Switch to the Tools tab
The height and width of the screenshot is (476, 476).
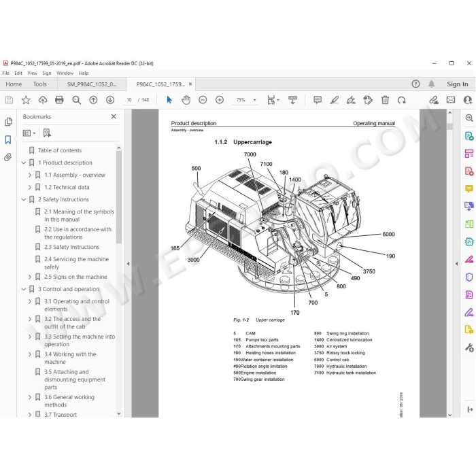[x=39, y=84]
